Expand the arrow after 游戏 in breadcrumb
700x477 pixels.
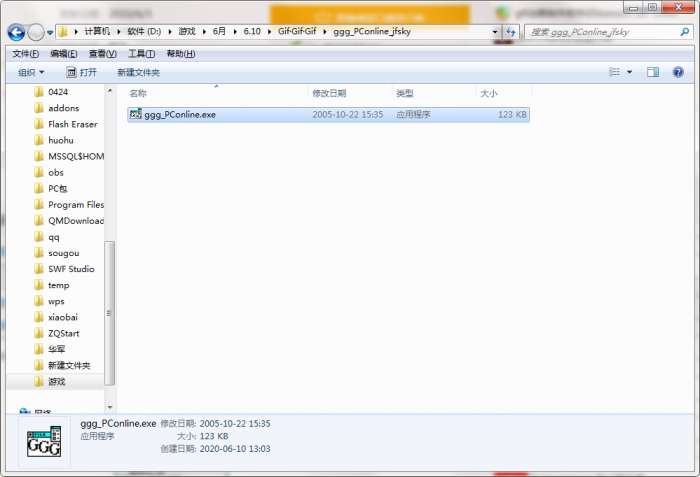pyautogui.click(x=204, y=32)
